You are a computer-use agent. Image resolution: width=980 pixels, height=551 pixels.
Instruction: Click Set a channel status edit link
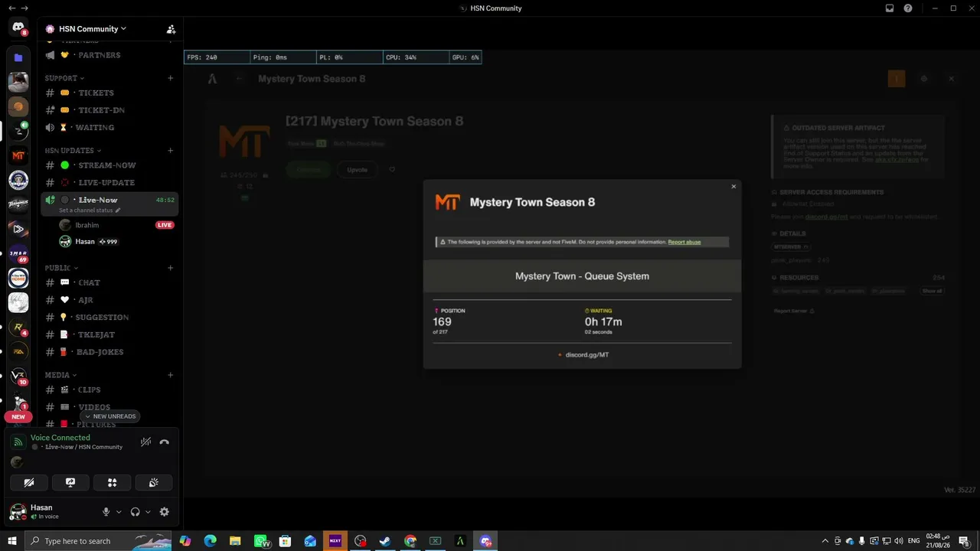tap(90, 210)
